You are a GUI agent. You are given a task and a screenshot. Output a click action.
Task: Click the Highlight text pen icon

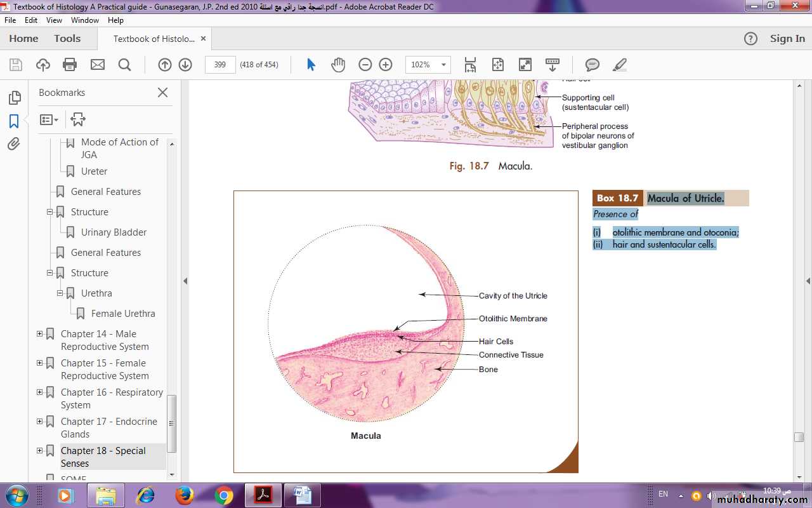[x=620, y=64]
